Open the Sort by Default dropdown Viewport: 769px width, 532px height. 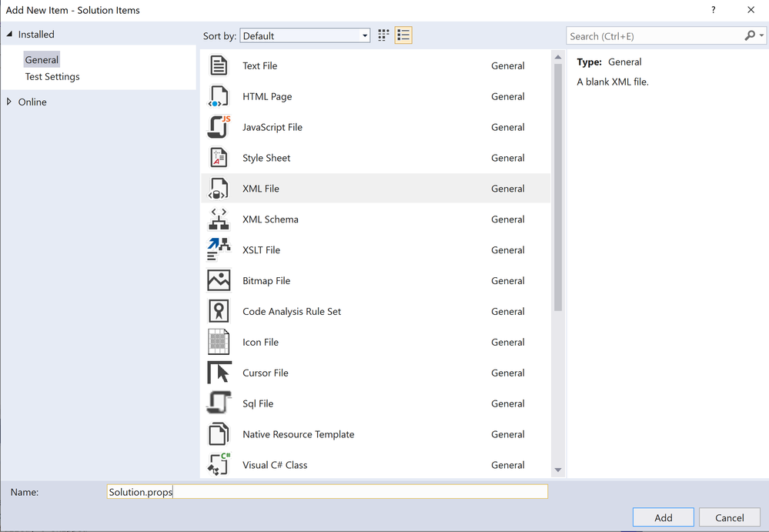point(305,35)
